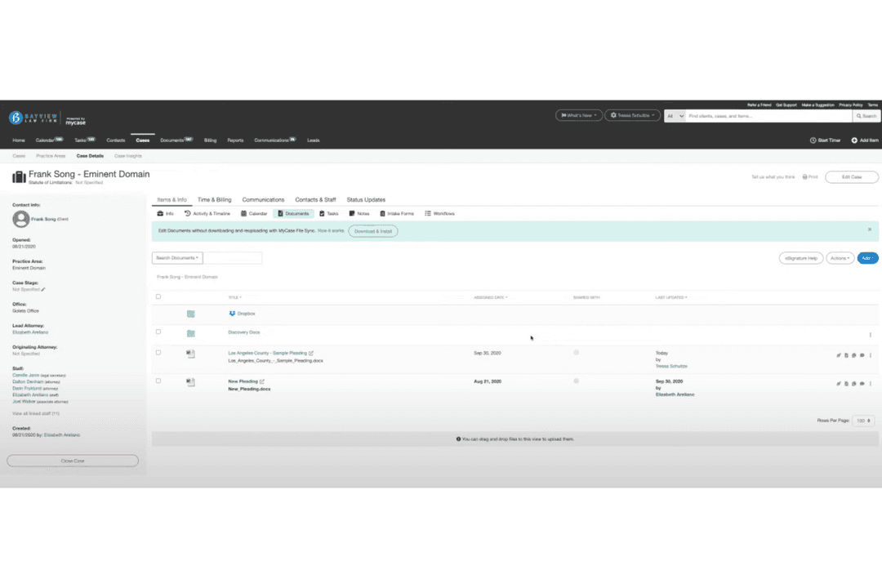882x588 pixels.
Task: Open New Pleading external edit icon
Action: [261, 381]
